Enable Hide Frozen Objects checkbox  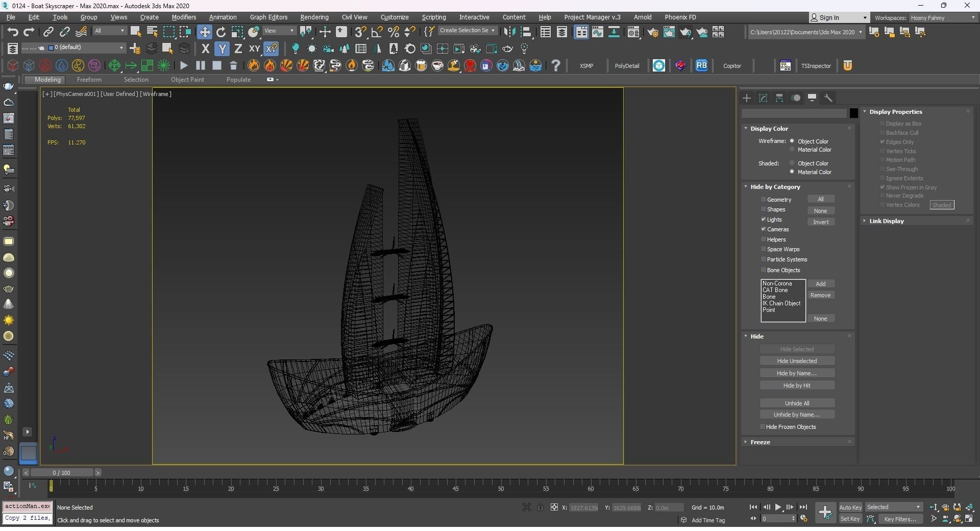[763, 426]
